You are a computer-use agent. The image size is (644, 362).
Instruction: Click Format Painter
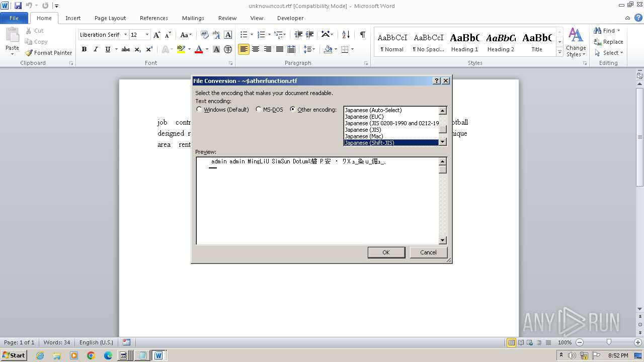(x=48, y=53)
